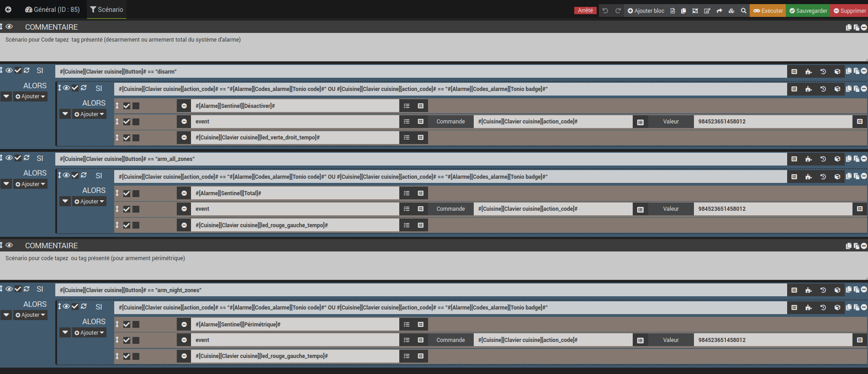This screenshot has width=868, height=374.
Task: Open the linked elements graph icon
Action: 695,11
